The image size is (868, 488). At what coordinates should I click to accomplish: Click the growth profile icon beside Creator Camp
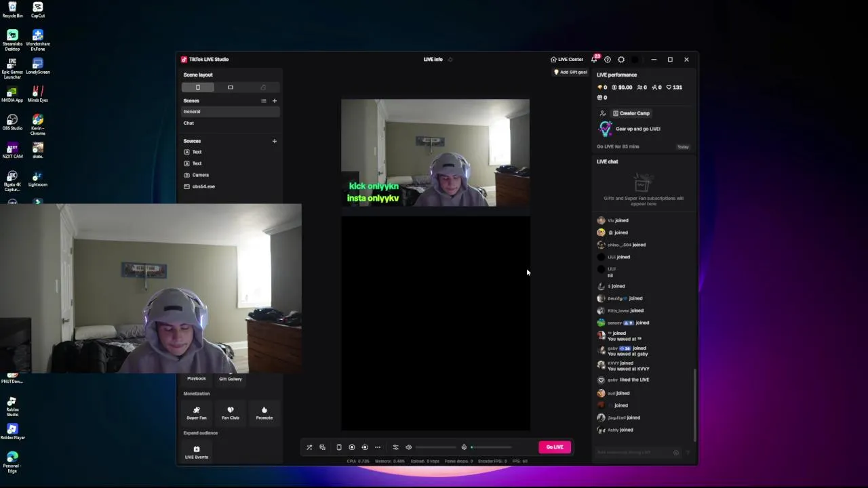[x=603, y=113]
